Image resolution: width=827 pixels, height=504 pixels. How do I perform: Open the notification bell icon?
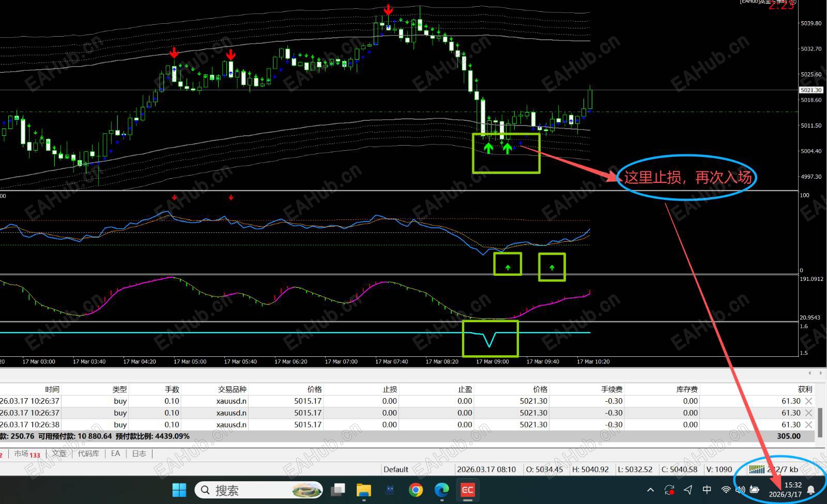pyautogui.click(x=811, y=490)
